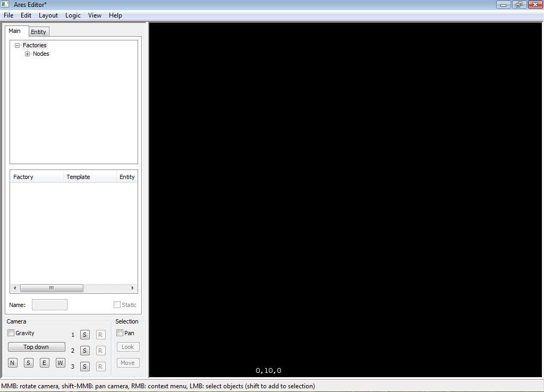Store camera position in slot 2
The height and width of the screenshot is (392, 544).
(x=85, y=351)
